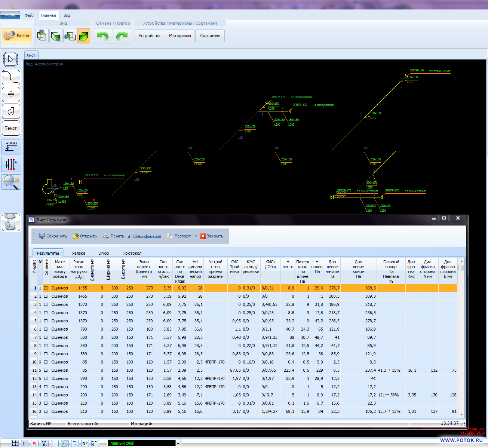Open the Вид ribbon tab

[67, 15]
